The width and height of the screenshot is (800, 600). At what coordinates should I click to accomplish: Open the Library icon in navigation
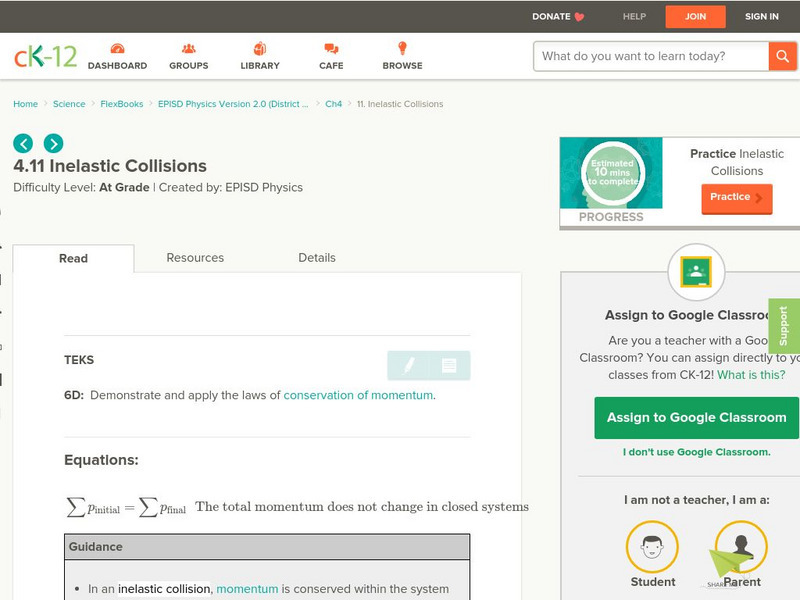click(x=260, y=49)
